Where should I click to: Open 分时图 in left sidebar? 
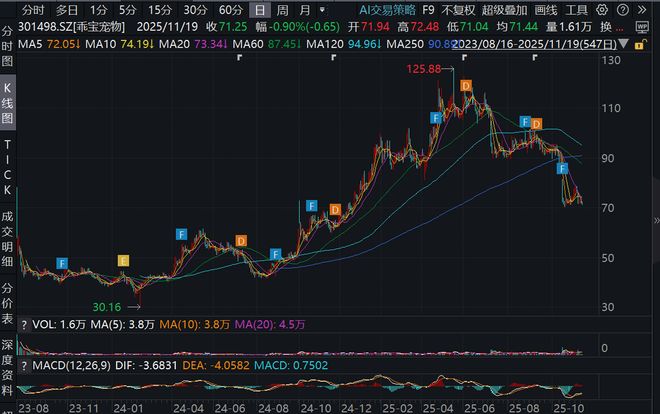point(7,46)
